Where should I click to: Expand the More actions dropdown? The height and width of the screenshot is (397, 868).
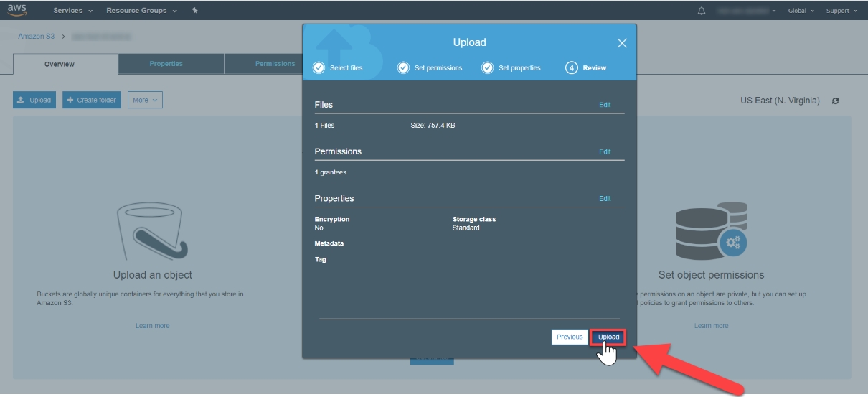pos(145,100)
